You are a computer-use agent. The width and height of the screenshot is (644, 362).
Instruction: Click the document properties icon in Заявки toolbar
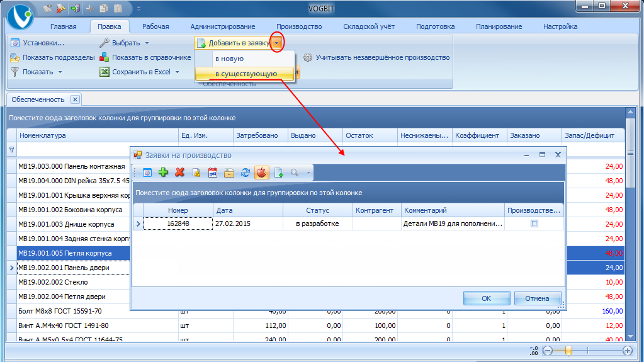coord(196,173)
